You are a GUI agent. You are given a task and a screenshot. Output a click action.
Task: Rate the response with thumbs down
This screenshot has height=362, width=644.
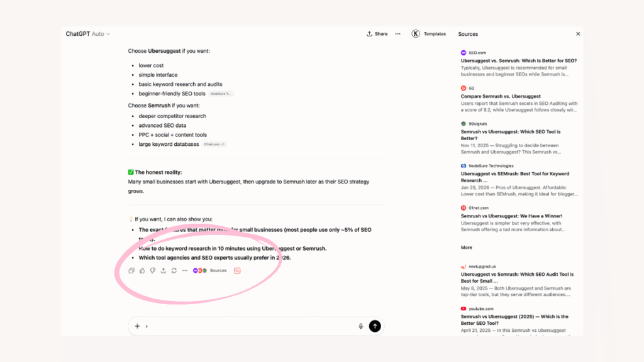[x=153, y=270]
